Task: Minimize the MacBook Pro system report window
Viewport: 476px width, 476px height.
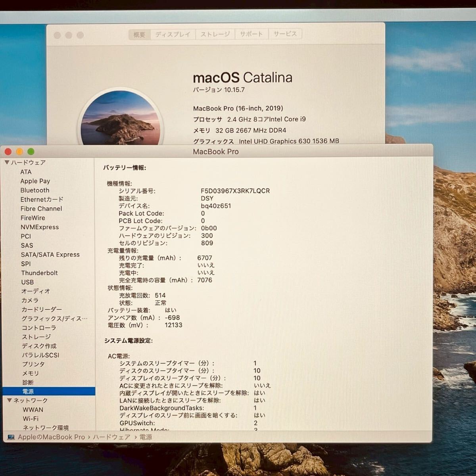Action: pos(19,152)
